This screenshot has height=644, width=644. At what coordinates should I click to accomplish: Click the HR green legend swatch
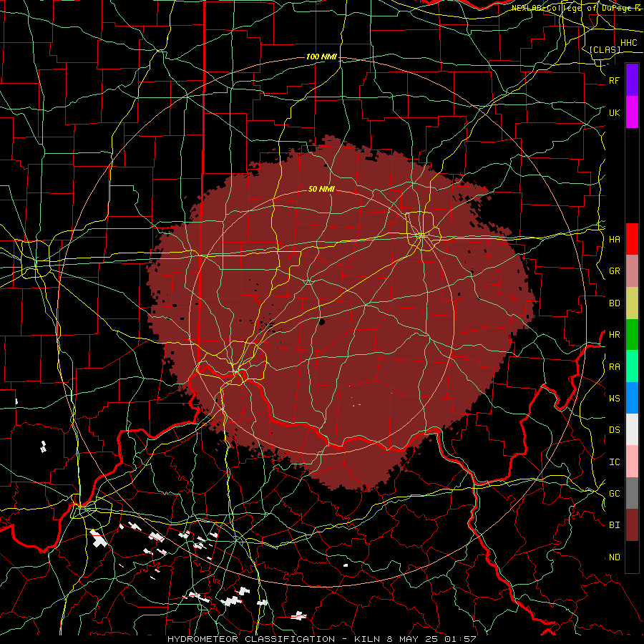click(632, 335)
